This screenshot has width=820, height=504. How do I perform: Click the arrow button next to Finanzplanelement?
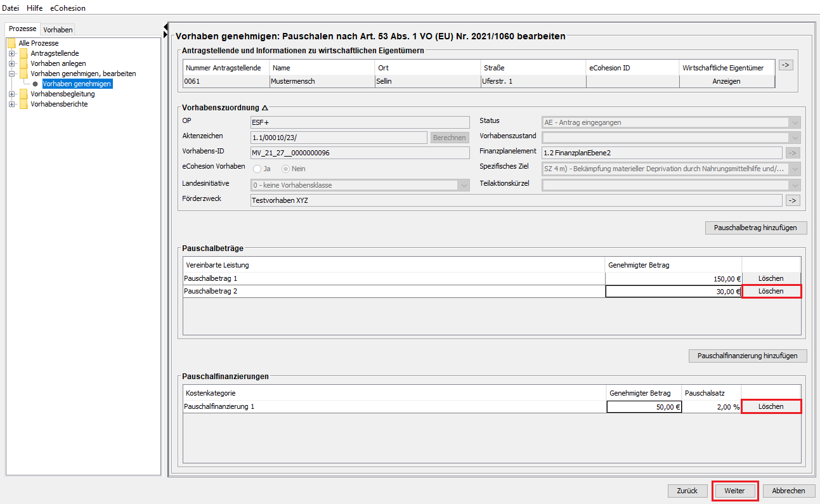(x=793, y=153)
